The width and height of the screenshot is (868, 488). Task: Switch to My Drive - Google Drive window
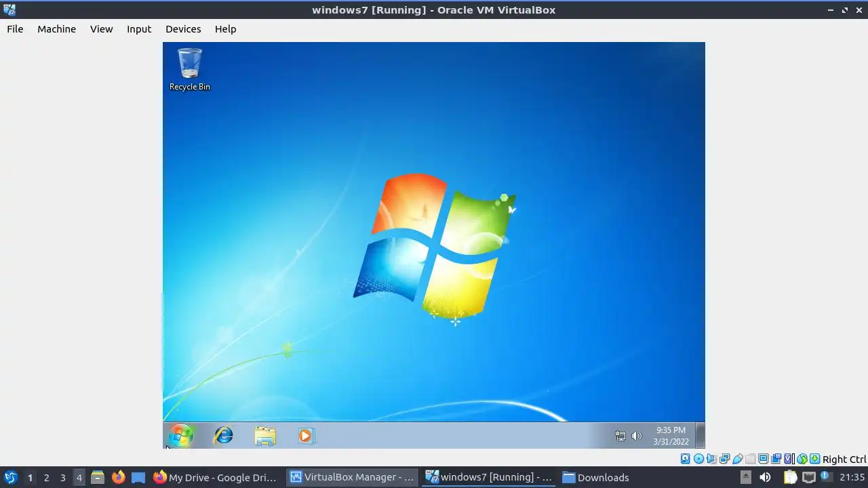(216, 477)
